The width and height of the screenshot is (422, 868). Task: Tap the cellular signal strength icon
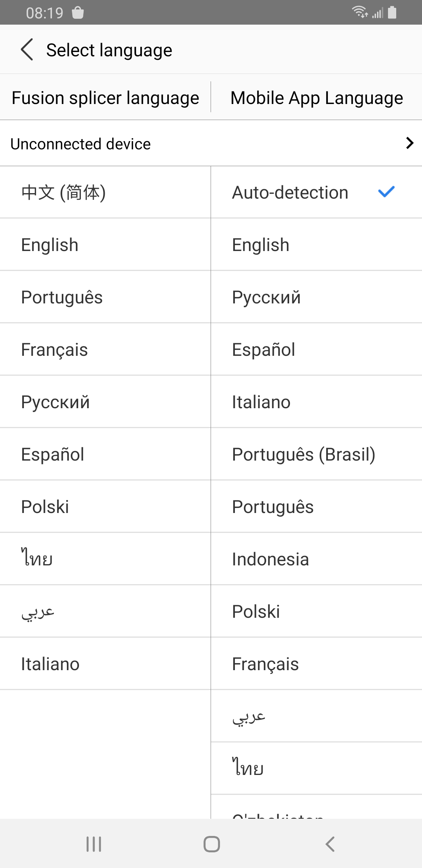tap(377, 13)
